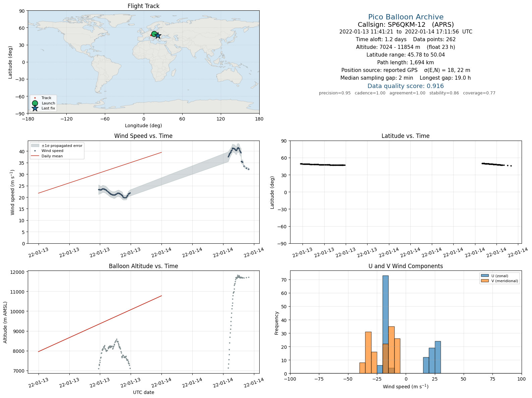The image size is (532, 398).
Task: Click the orange V (meridional) legend swatch
Action: pos(484,281)
